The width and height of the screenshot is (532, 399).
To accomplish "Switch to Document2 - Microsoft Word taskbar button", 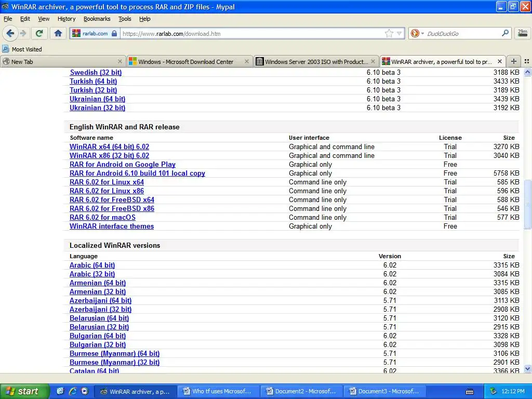I will coord(301,391).
